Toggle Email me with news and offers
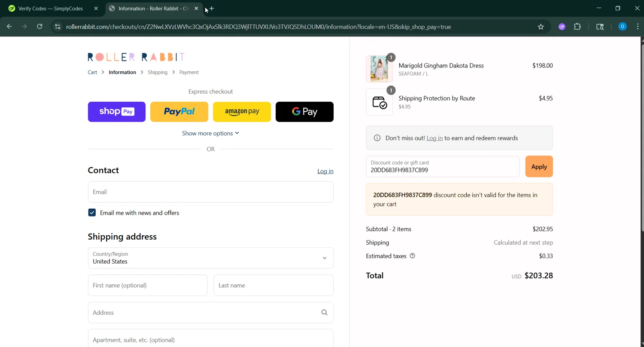Viewport: 644px width, 347px height. tap(92, 213)
